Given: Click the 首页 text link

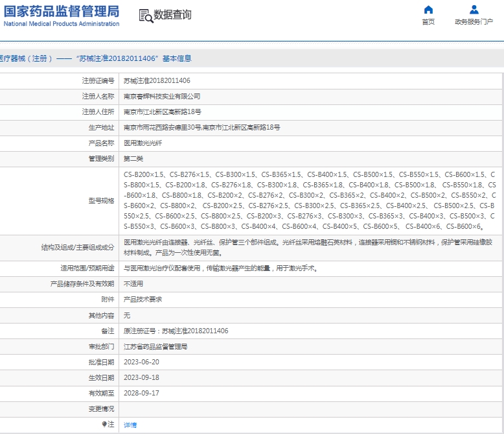Looking at the screenshot, I should (428, 21).
